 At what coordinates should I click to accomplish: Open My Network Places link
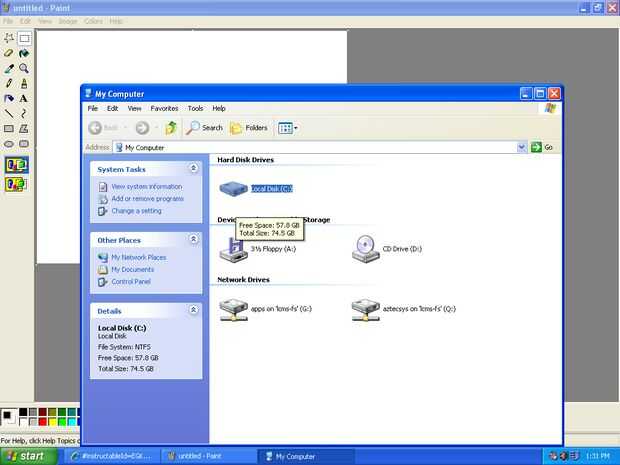coord(138,257)
